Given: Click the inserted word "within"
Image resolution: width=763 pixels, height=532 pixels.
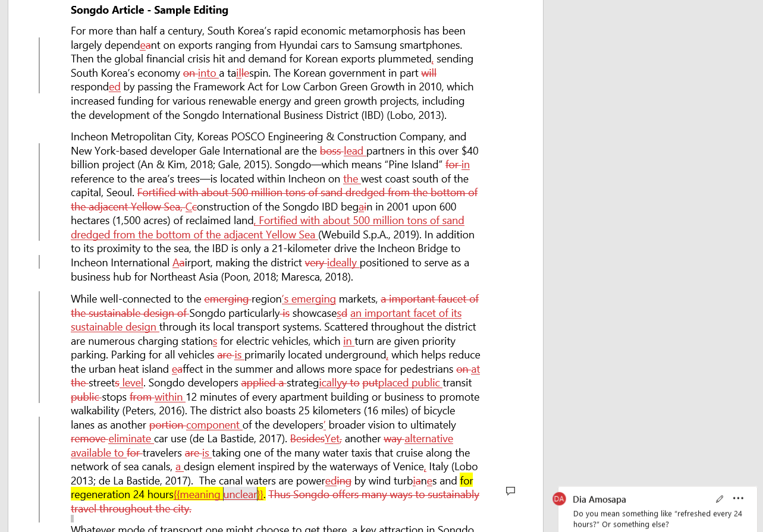Looking at the screenshot, I should pyautogui.click(x=169, y=397).
